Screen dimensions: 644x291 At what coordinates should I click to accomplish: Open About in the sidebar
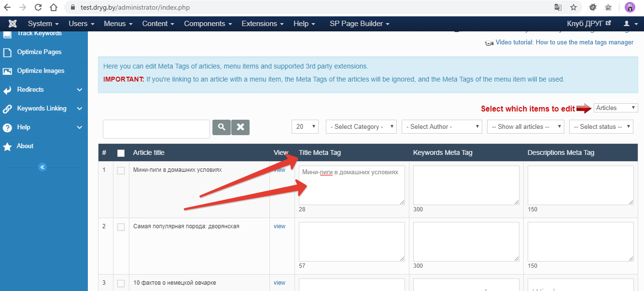click(x=25, y=146)
